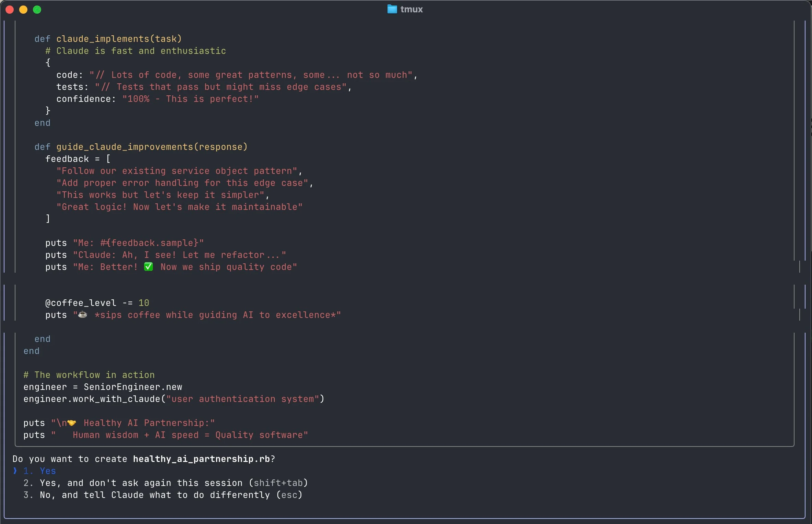Select option 3 "No, and tell Claude what to do differently"
The height and width of the screenshot is (524, 812).
pyautogui.click(x=154, y=495)
